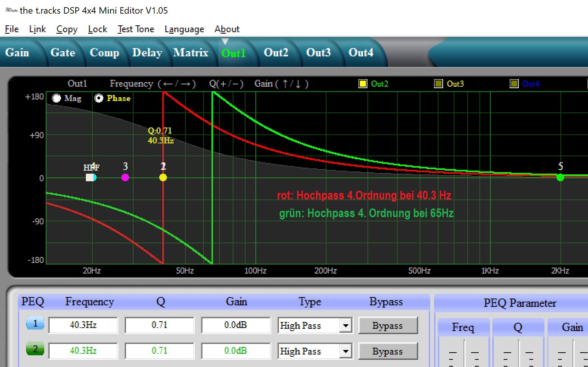588x367 pixels.
Task: Click the magenta filter node 3 on graph
Action: pos(125,177)
